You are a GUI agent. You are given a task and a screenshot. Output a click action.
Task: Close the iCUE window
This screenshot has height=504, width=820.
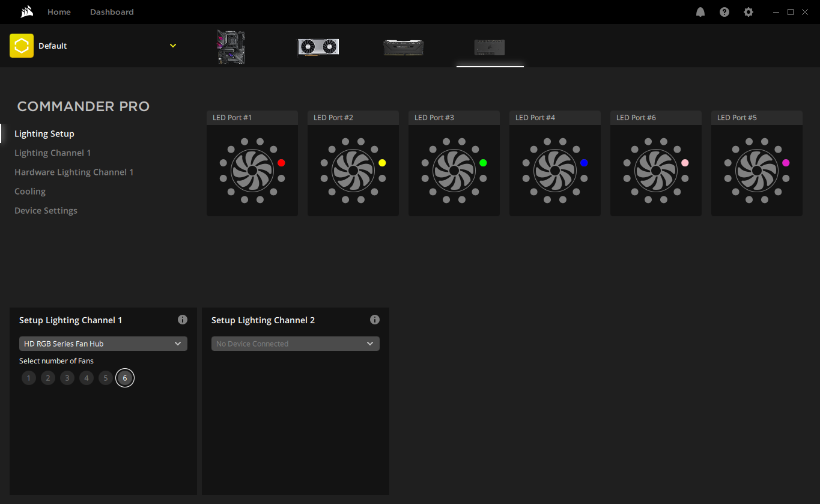(x=805, y=12)
